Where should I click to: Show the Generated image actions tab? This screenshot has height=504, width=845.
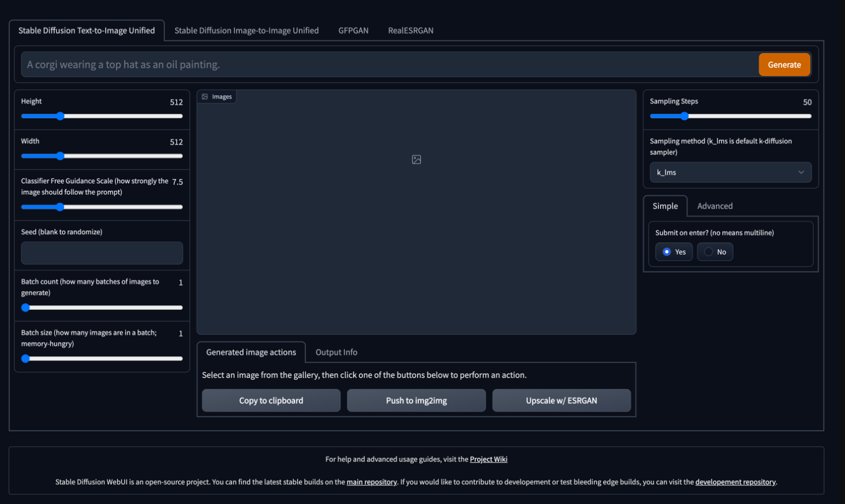click(251, 352)
